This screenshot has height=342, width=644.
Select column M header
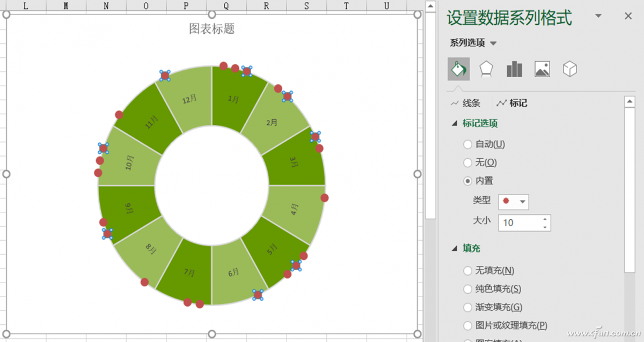(x=66, y=5)
